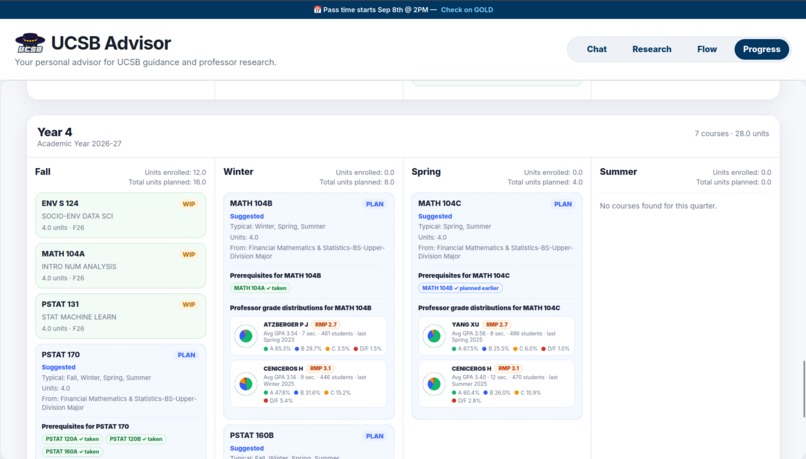
Task: Click Winter 'Total units planned: 8.0' text
Action: click(x=357, y=182)
